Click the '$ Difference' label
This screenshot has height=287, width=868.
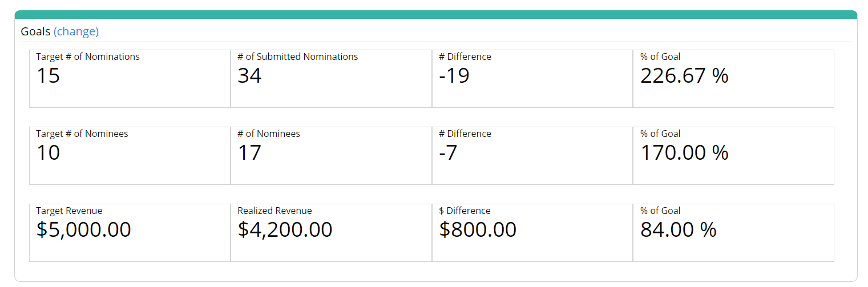(x=465, y=211)
